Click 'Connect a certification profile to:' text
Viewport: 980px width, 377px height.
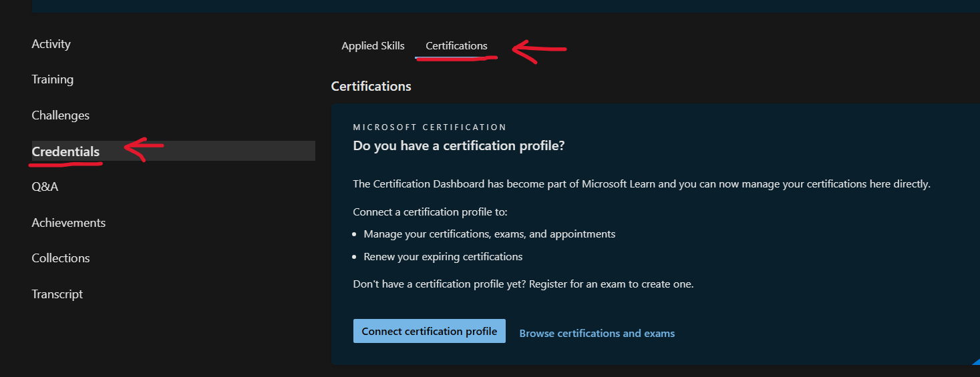pos(430,212)
